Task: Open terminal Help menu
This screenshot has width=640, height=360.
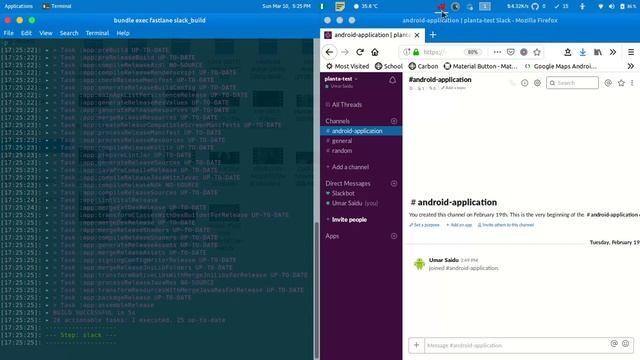Action: 123,33
